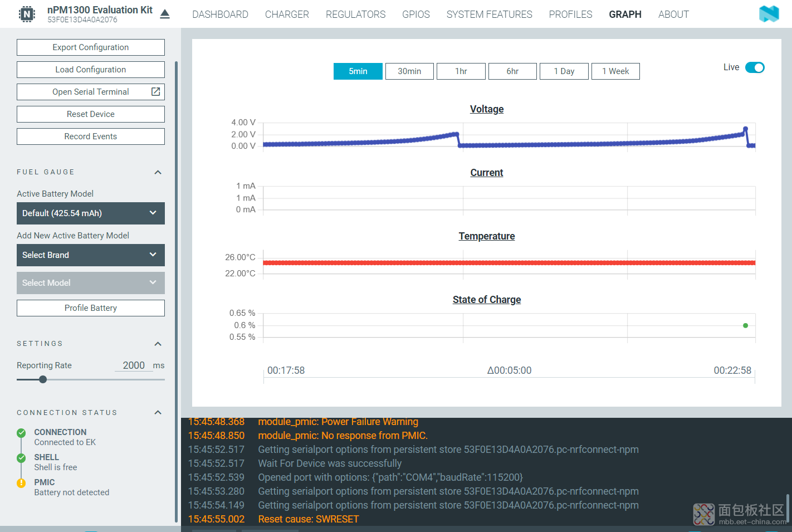This screenshot has width=792, height=532.
Task: Click the Δ00:05:00 time span label
Action: click(509, 370)
